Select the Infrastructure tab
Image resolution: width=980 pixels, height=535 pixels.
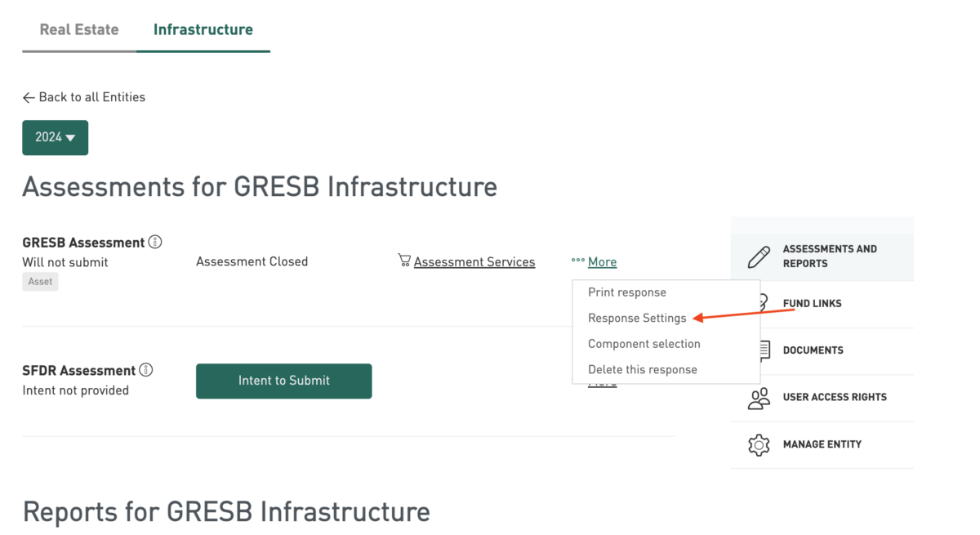pos(203,29)
